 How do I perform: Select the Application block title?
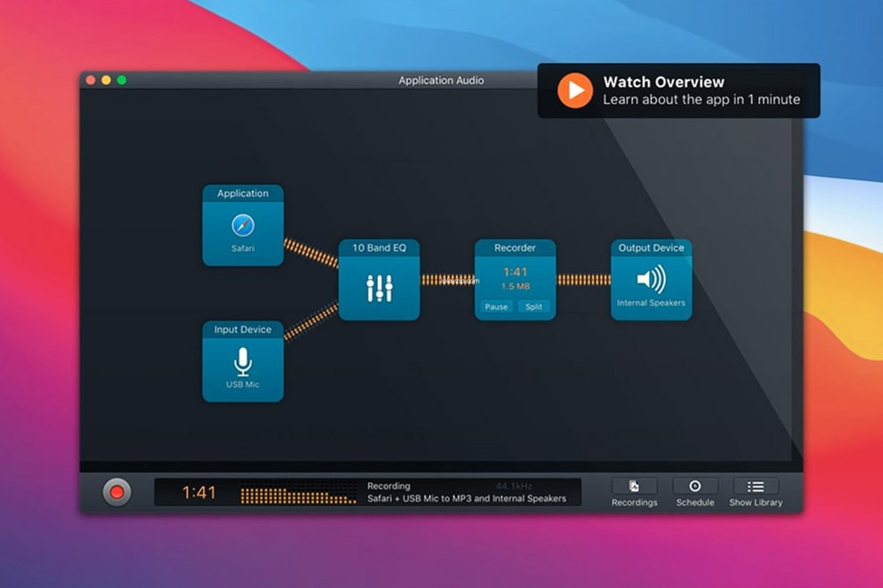pos(243,193)
